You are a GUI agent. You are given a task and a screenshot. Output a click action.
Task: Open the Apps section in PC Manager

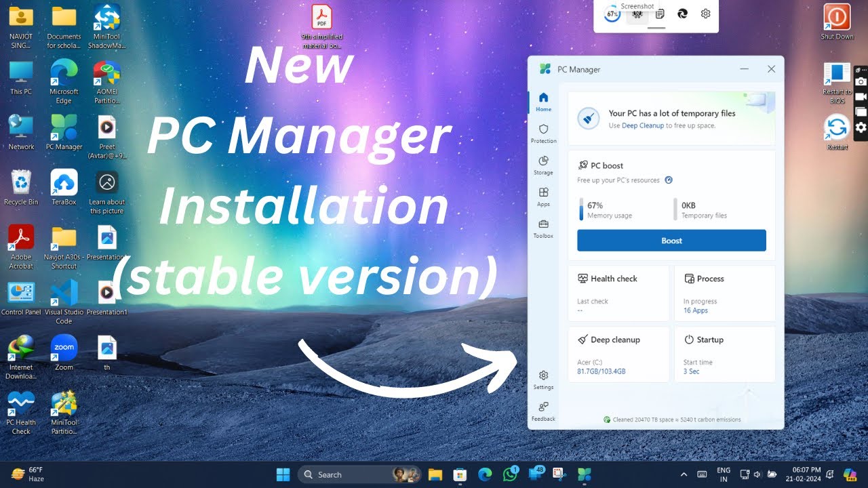coord(543,197)
